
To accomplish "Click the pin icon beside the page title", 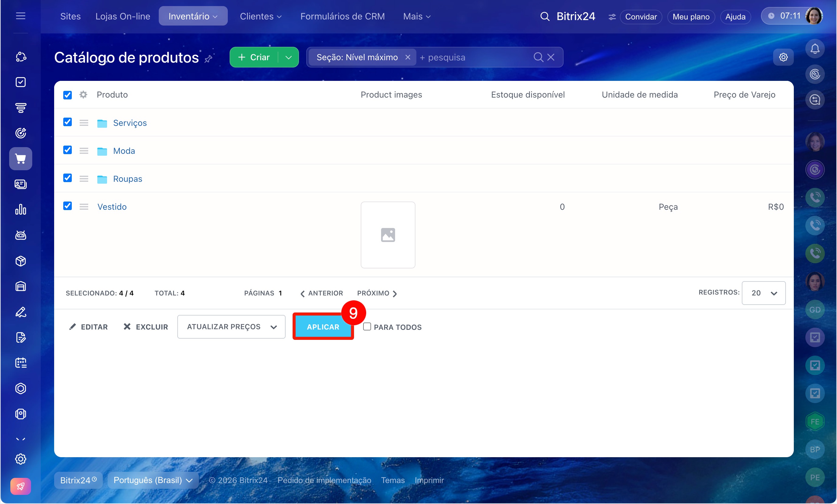I will click(209, 59).
